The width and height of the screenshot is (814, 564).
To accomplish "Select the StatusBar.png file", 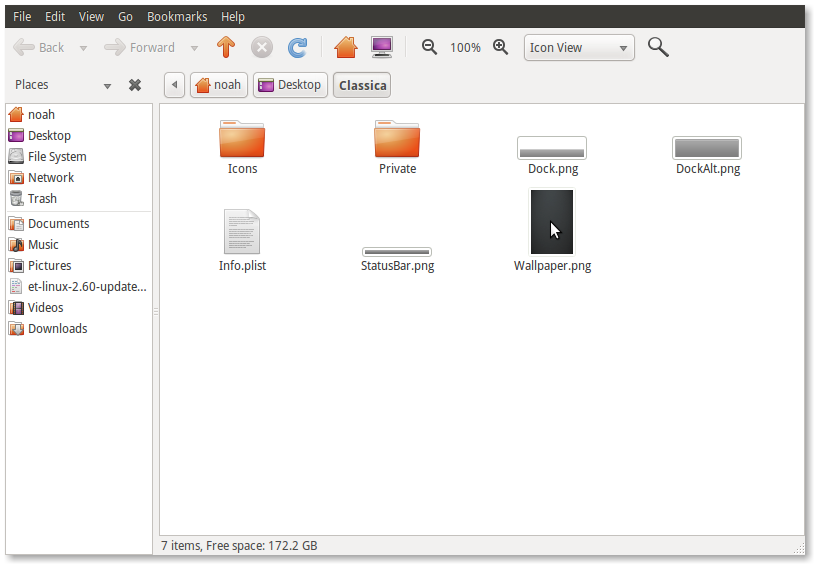I will 397,260.
